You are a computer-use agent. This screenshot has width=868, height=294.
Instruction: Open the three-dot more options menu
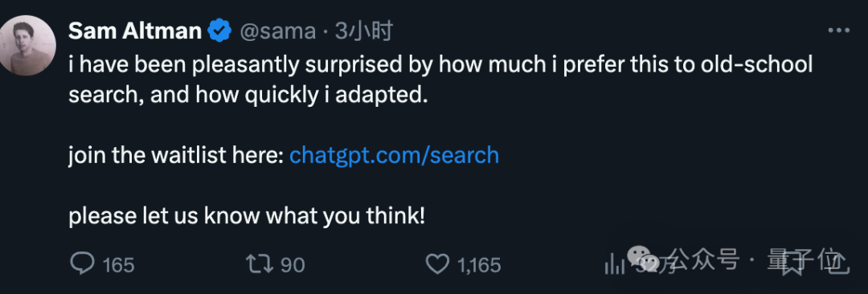tap(838, 31)
